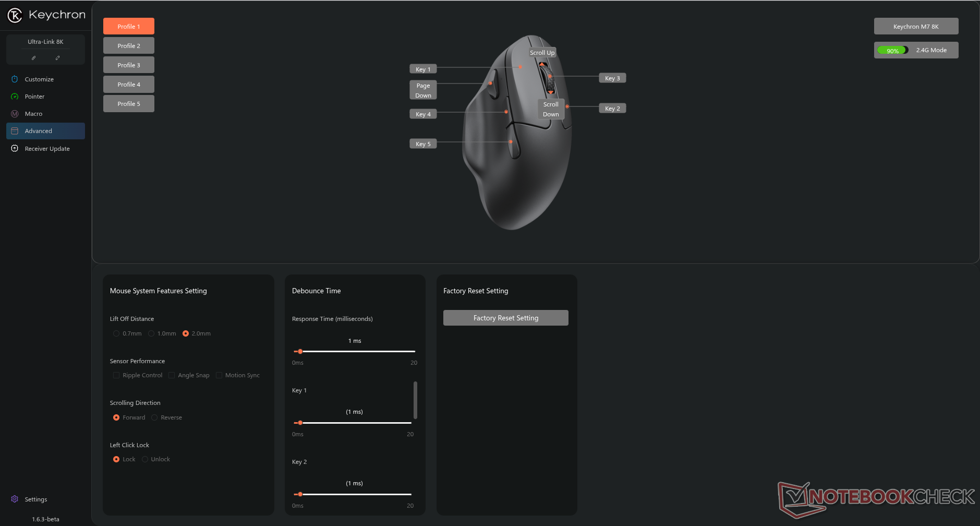Select the Key 1 mouse button label

point(423,69)
